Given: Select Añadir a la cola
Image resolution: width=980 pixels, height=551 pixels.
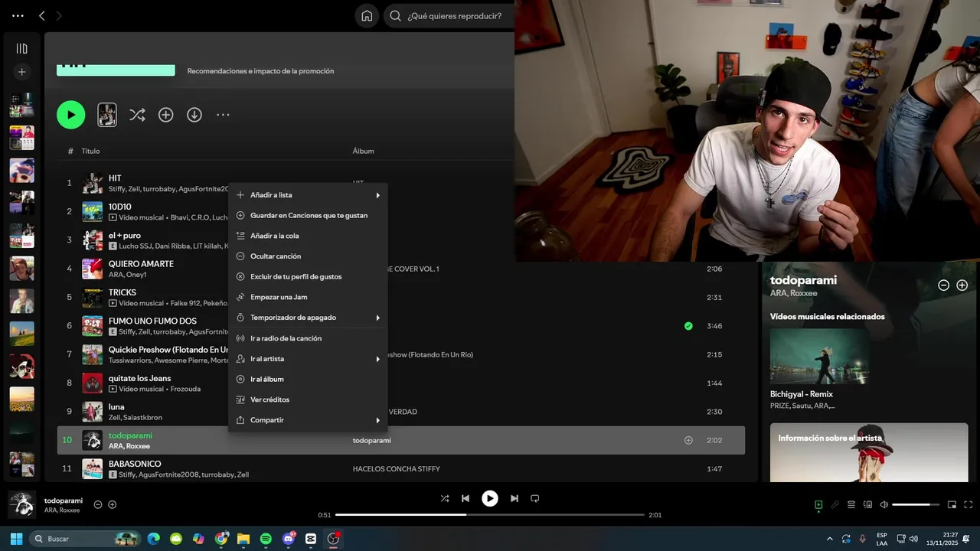Looking at the screenshot, I should pos(308,236).
